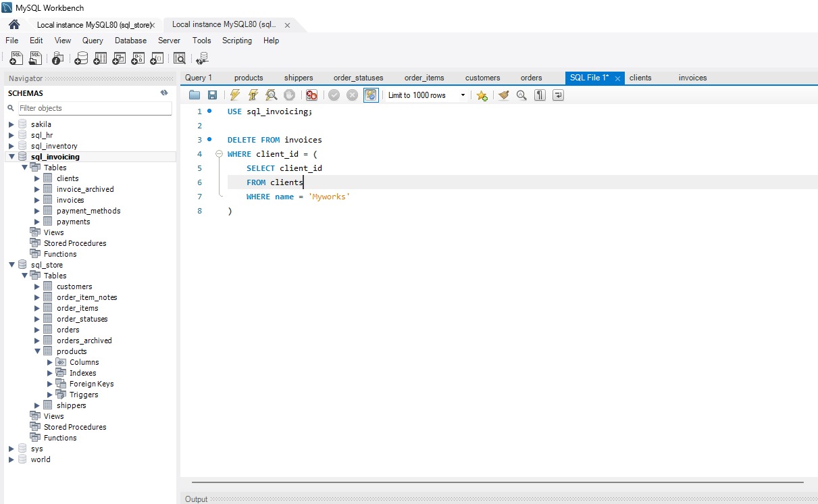
Task: Select the invoices table in Navigator
Action: coord(70,200)
